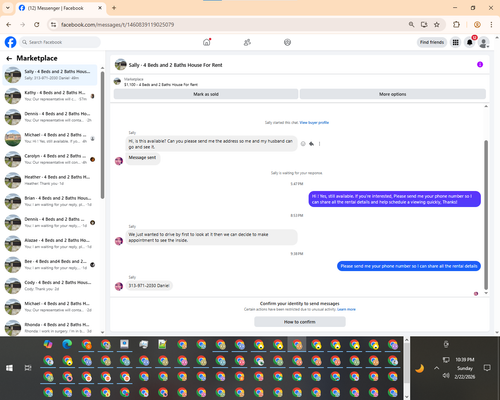The height and width of the screenshot is (400, 500).
Task: Reply to Sally's first message
Action: click(311, 144)
